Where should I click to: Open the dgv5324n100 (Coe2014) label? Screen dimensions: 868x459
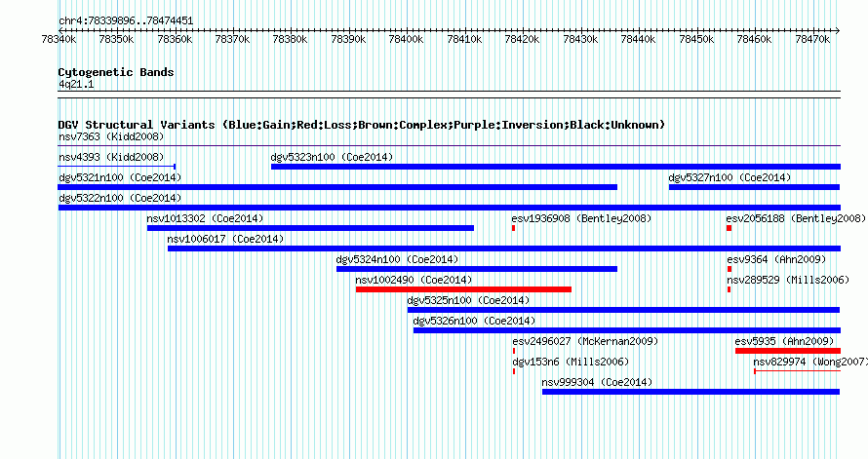(x=398, y=259)
